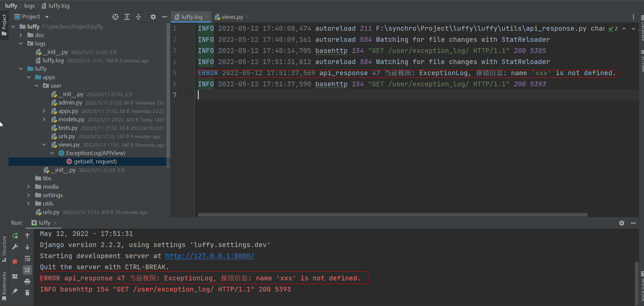Click the inspections checkmark widget

pyautogui.click(x=613, y=29)
